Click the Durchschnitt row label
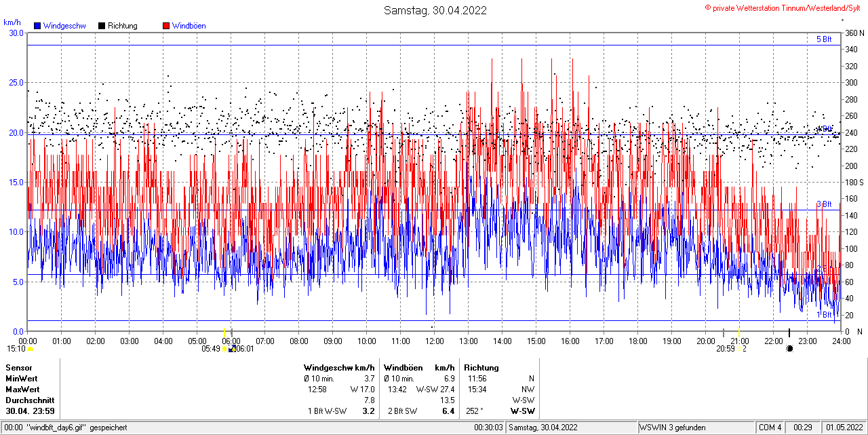This screenshot has height=435, width=868. pos(29,400)
